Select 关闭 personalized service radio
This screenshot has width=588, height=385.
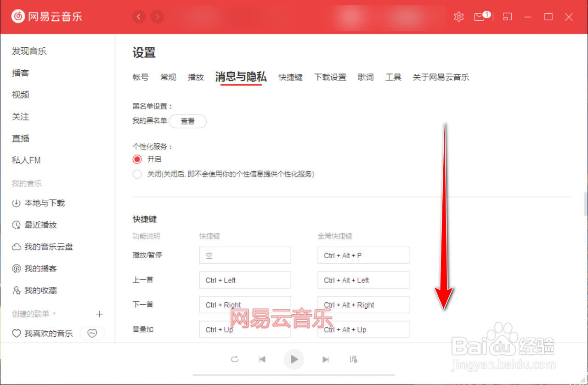click(x=137, y=174)
